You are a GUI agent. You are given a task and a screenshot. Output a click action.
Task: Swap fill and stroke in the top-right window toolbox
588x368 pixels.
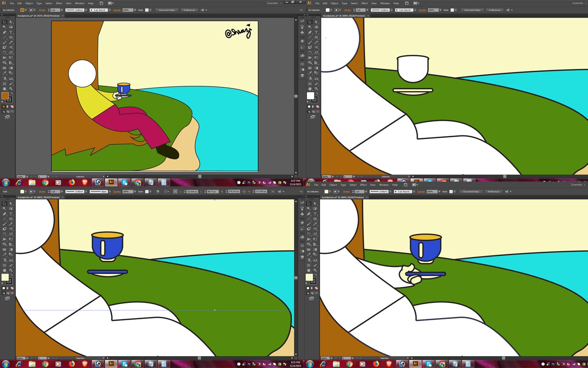click(317, 93)
